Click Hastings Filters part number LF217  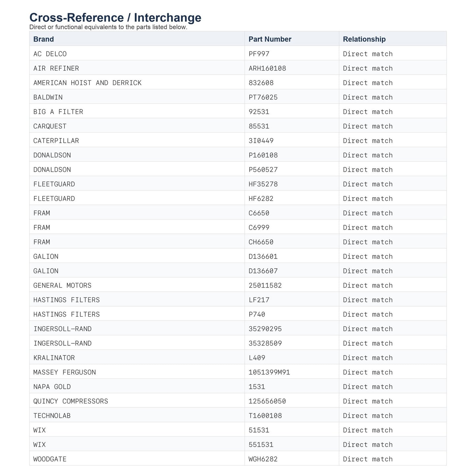(x=259, y=300)
